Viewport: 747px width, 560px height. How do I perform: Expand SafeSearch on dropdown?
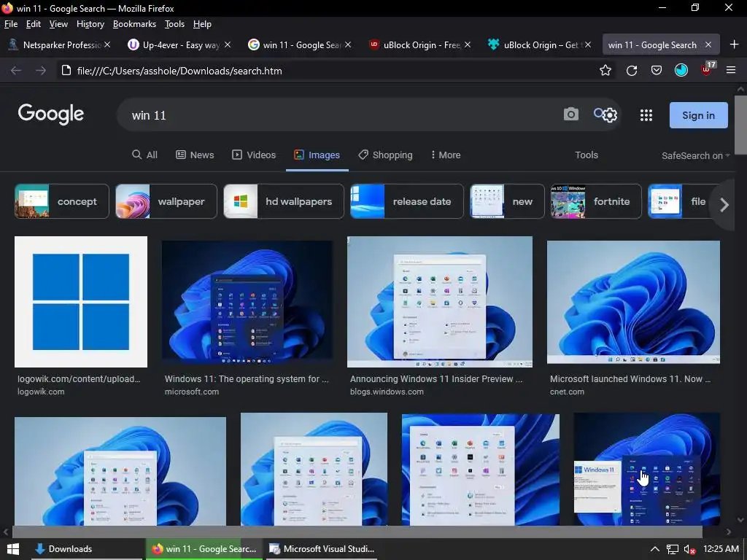coord(695,156)
